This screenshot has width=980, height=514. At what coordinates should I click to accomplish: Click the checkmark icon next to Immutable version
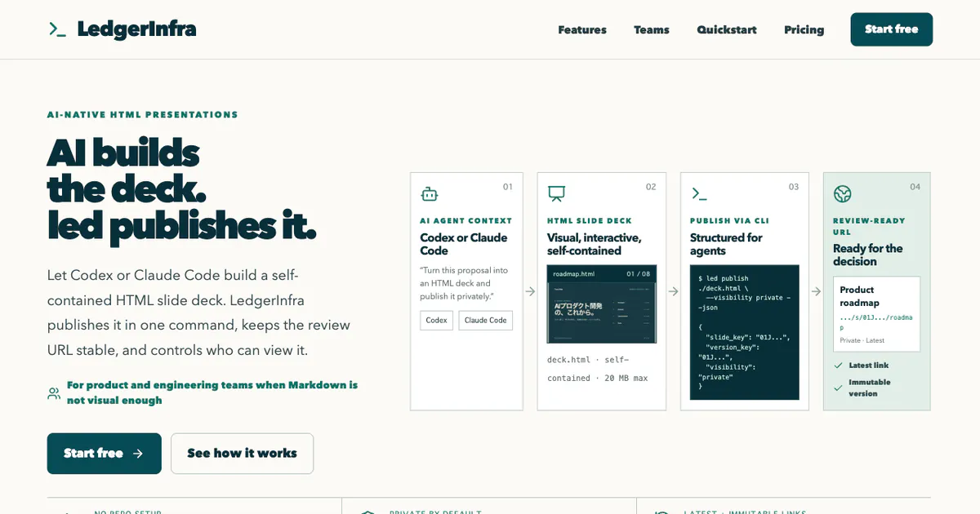pyautogui.click(x=838, y=388)
